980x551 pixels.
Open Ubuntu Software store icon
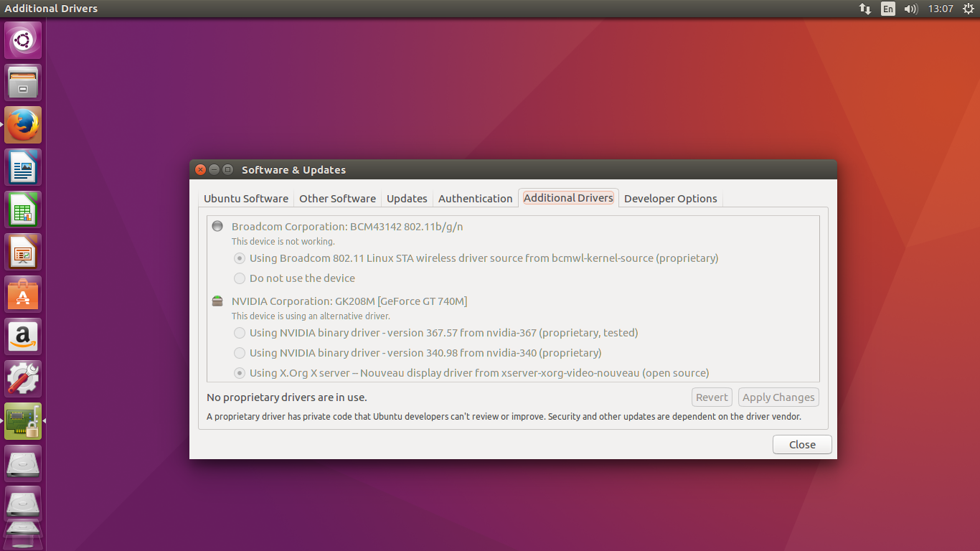pos(23,294)
